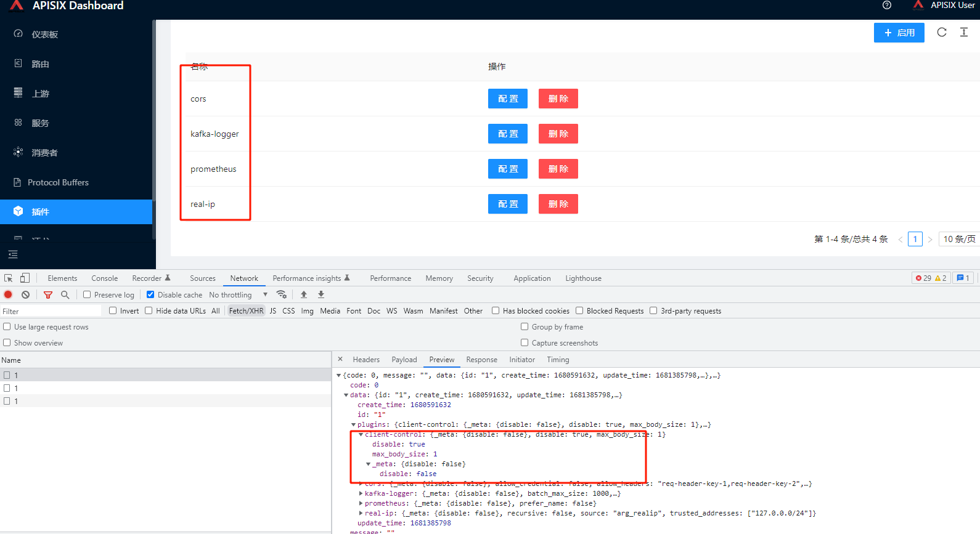Image resolution: width=980 pixels, height=534 pixels.
Task: Toggle Blocked Requests checkbox
Action: tap(579, 310)
